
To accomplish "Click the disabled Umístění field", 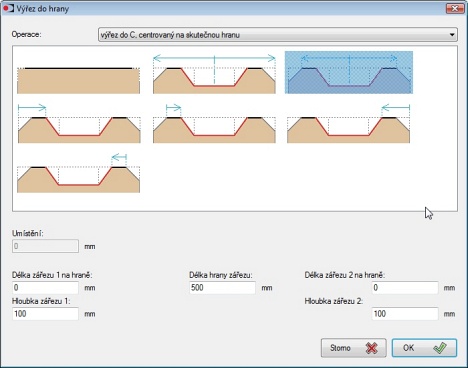I will [45, 246].
